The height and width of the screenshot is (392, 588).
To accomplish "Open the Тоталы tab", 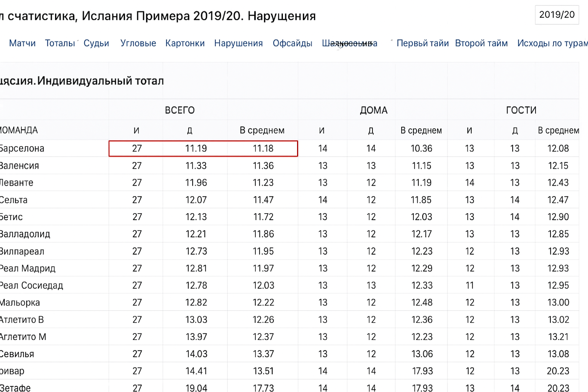I will click(60, 43).
